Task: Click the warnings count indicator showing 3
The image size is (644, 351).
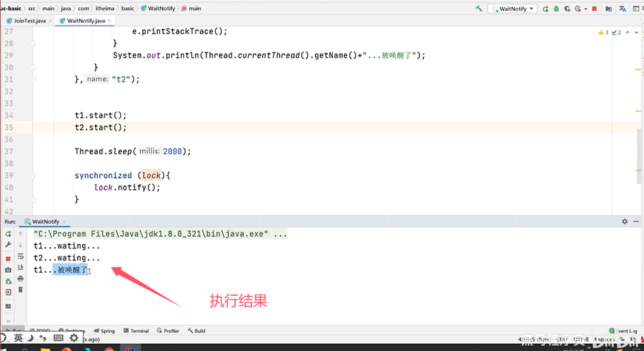Action: 603,32
